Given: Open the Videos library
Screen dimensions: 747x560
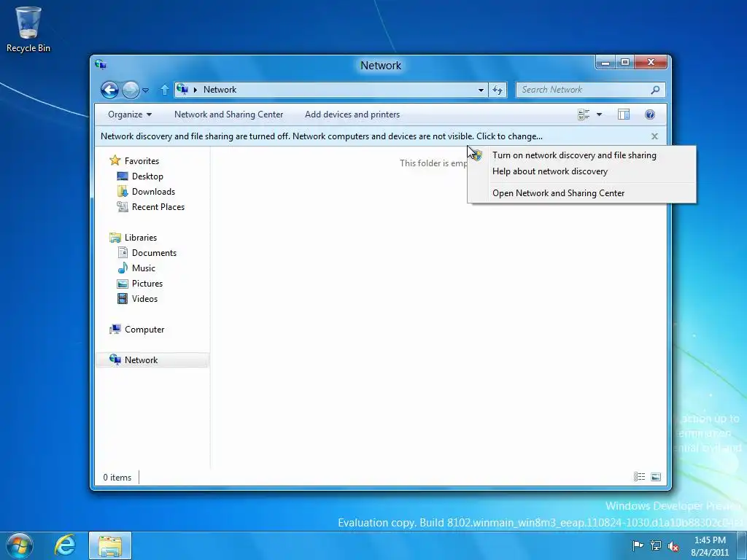Looking at the screenshot, I should click(144, 298).
